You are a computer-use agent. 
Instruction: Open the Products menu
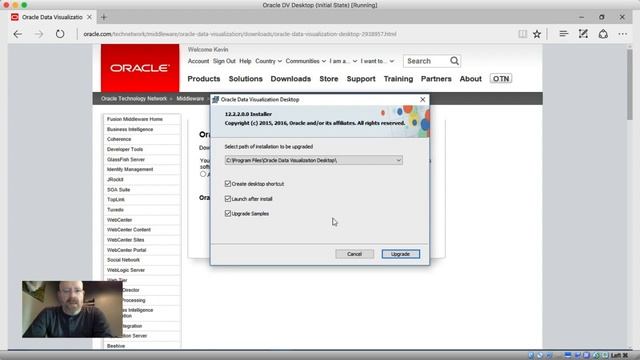[204, 79]
